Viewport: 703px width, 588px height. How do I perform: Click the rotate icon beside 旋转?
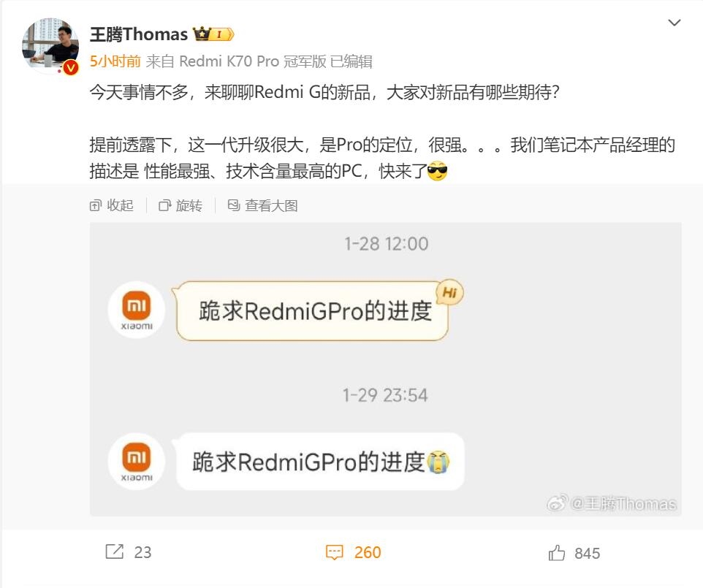[x=165, y=206]
